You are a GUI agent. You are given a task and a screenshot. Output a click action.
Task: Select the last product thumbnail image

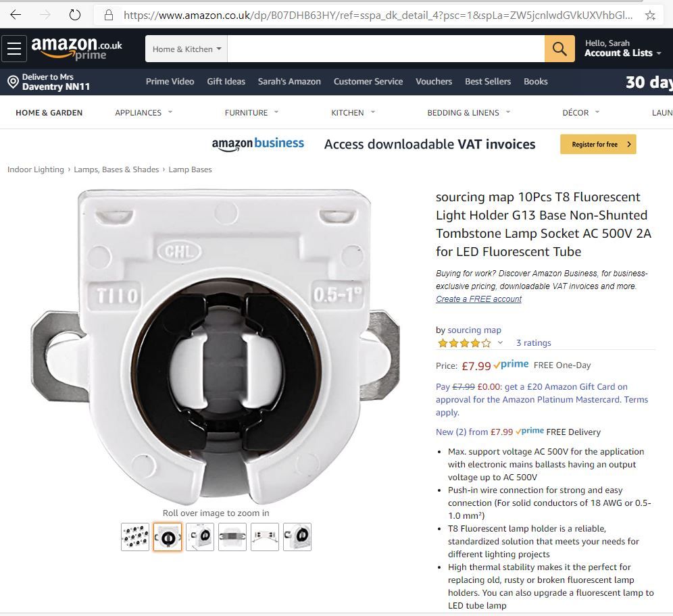pos(297,537)
